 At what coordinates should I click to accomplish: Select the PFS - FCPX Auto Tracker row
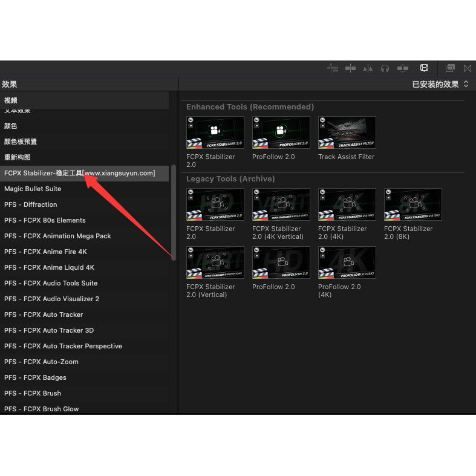click(x=84, y=315)
